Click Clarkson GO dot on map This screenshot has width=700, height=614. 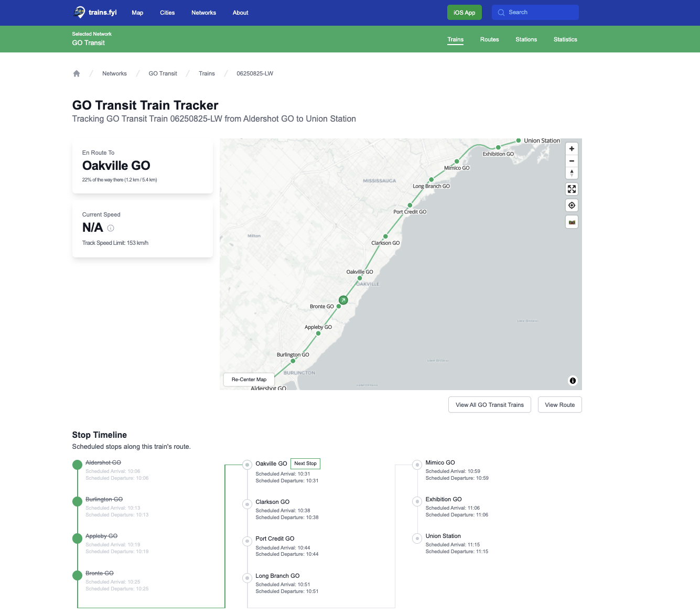point(385,236)
